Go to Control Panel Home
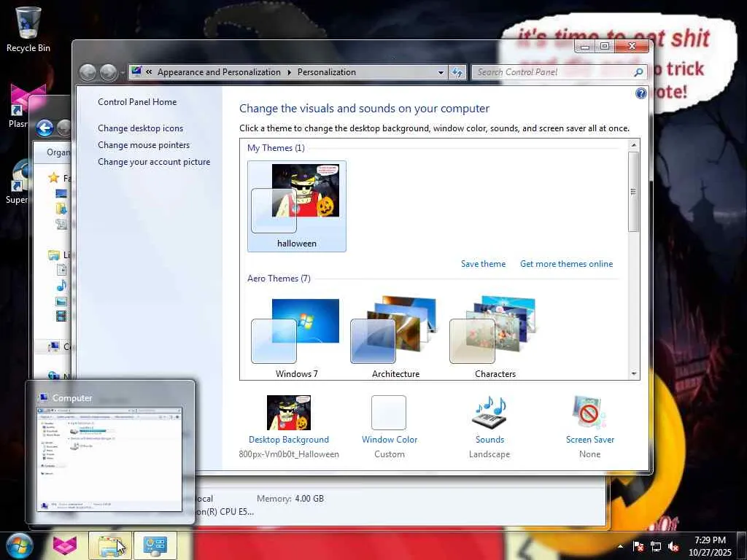Image resolution: width=747 pixels, height=560 pixels. [137, 102]
